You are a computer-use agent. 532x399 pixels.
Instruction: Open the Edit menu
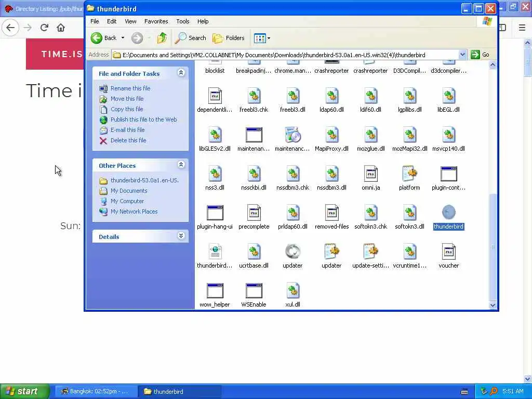[x=112, y=21]
